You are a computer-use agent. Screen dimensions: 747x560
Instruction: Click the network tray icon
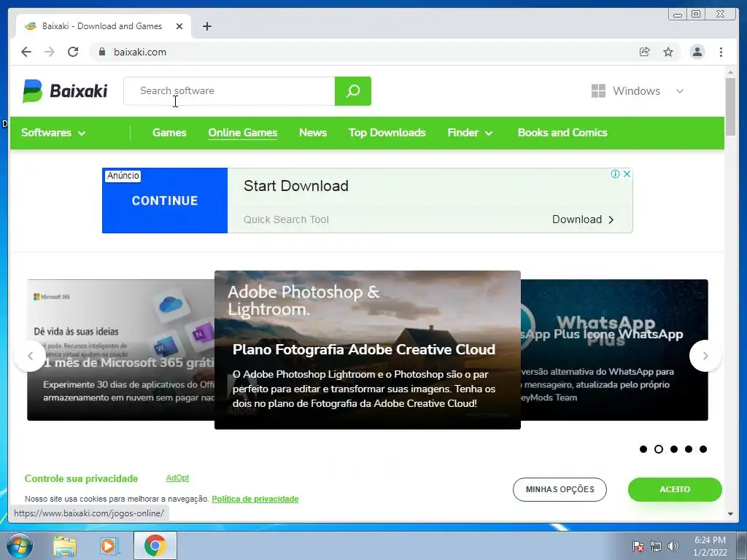pos(656,547)
